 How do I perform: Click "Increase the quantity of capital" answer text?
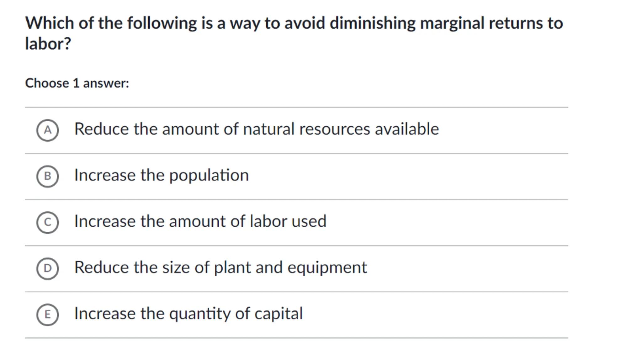pos(188,314)
